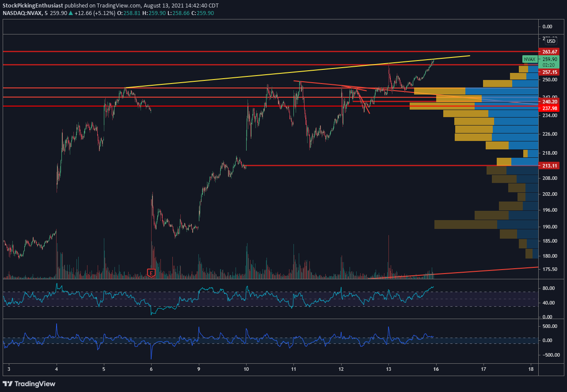Viewport: 567px width, 392px height.
Task: Click the TradingView logo at bottom left
Action: click(29, 384)
